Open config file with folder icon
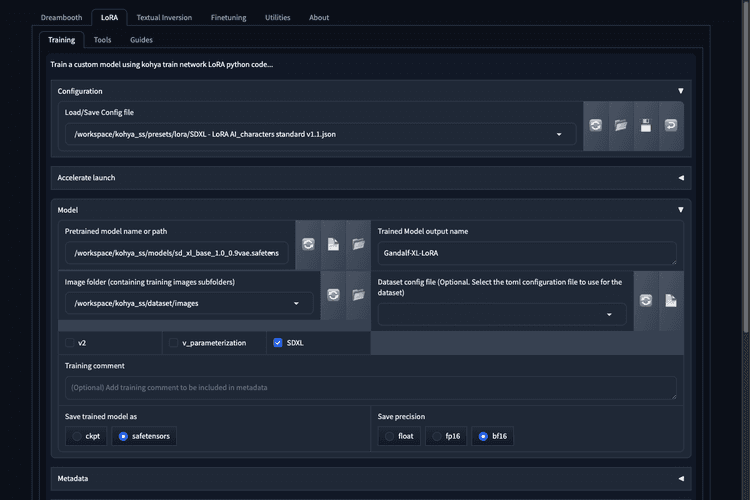This screenshot has width=750, height=500. pyautogui.click(x=621, y=126)
